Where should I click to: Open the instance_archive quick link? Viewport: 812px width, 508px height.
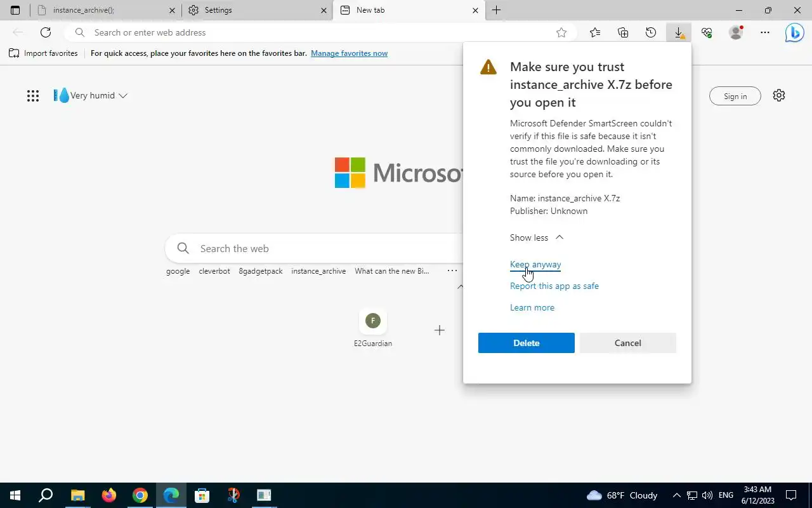tap(318, 271)
